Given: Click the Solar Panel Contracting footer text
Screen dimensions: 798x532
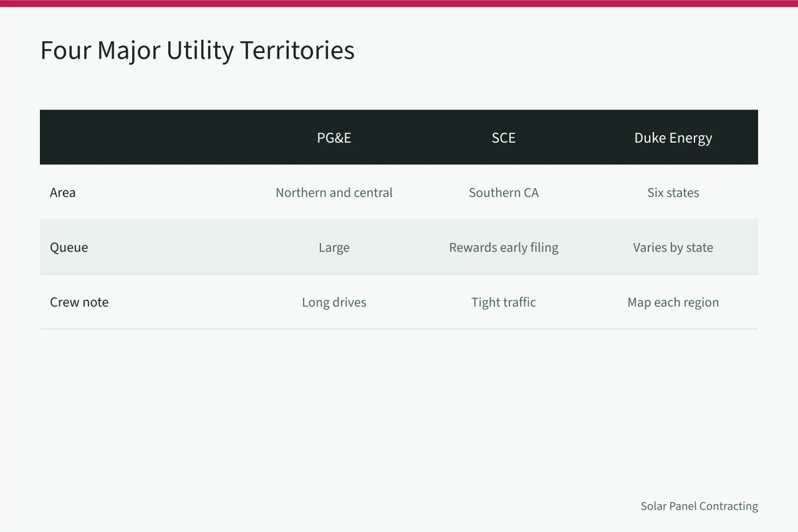Looking at the screenshot, I should 699,506.
